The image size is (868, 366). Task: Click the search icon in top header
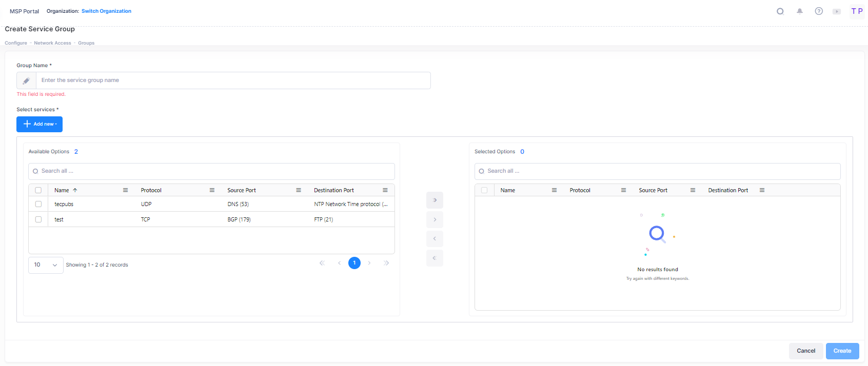(780, 11)
